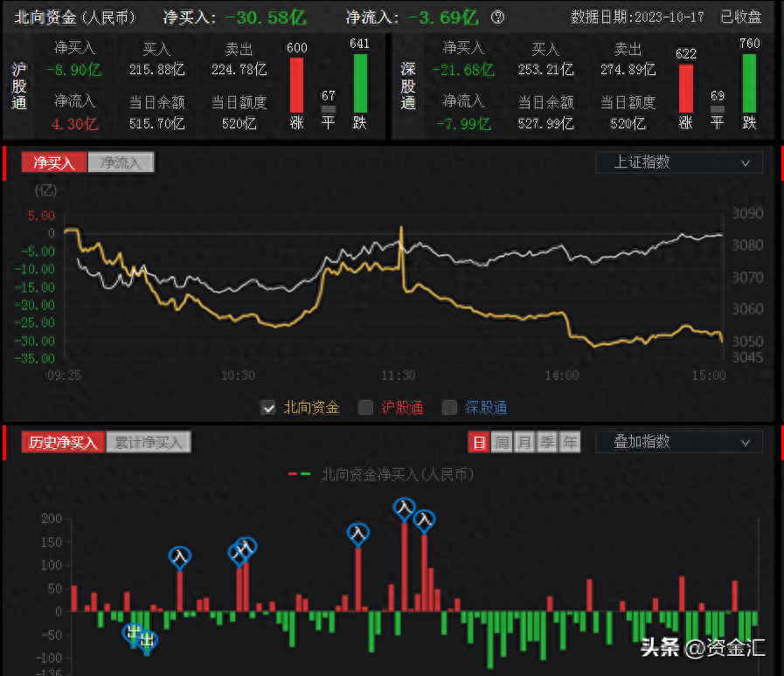Click the total 净买入 value -30.58亿
Screen dimensions: 784x676
(x=266, y=17)
